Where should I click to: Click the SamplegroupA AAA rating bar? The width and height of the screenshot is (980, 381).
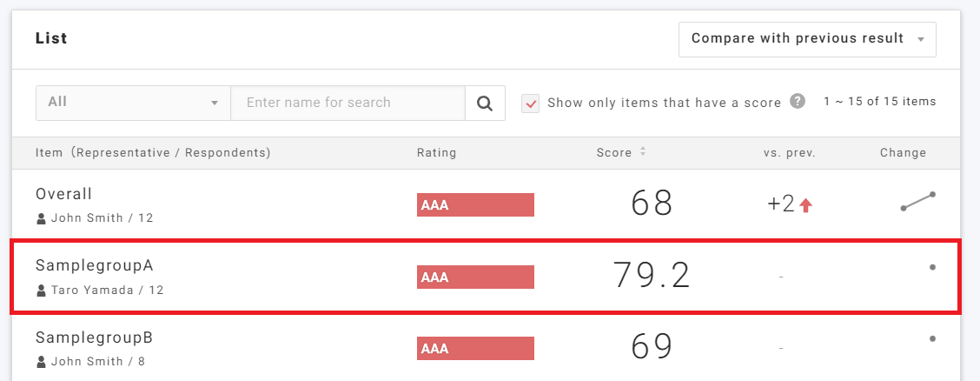(475, 277)
